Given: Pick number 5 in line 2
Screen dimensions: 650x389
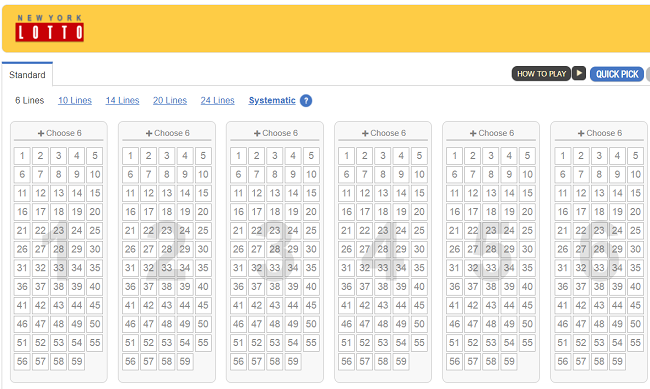Looking at the screenshot, I should [x=203, y=156].
